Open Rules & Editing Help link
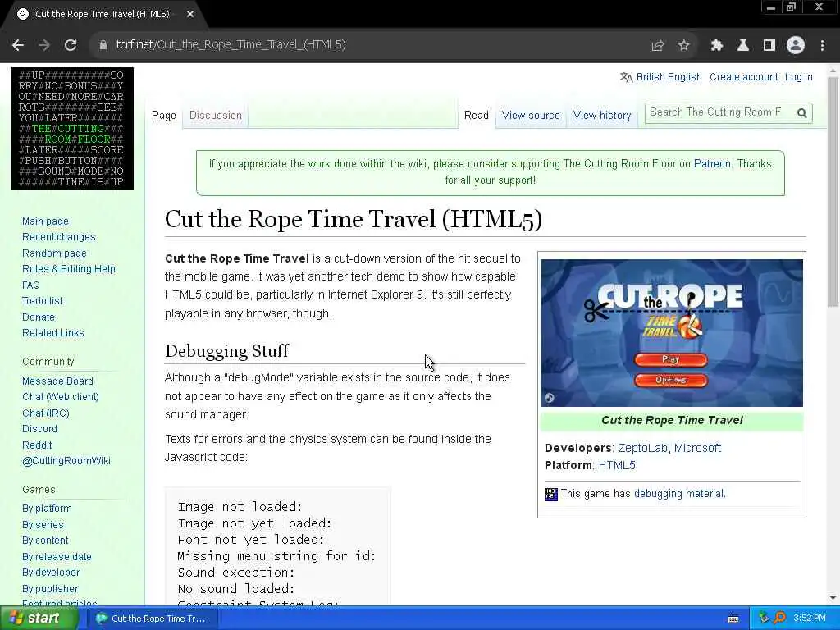The image size is (840, 630). 69,269
